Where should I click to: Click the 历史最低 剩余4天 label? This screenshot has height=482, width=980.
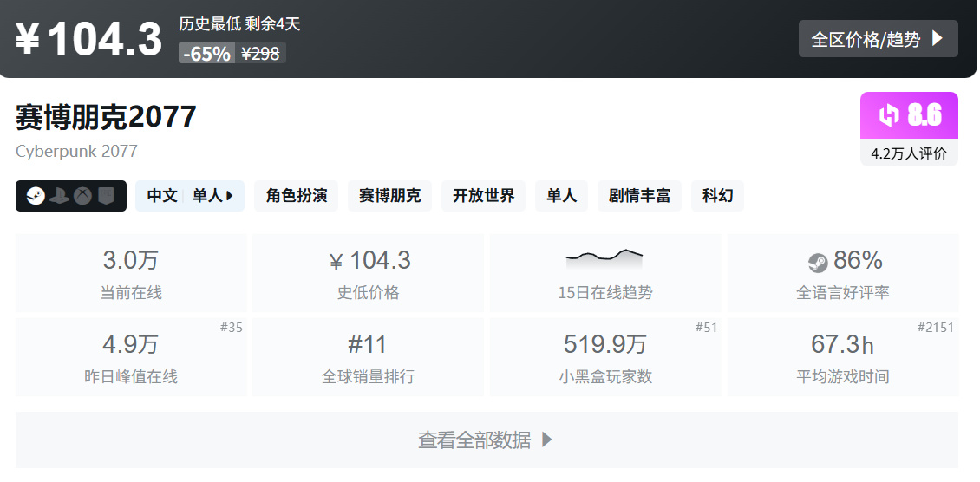click(x=239, y=24)
